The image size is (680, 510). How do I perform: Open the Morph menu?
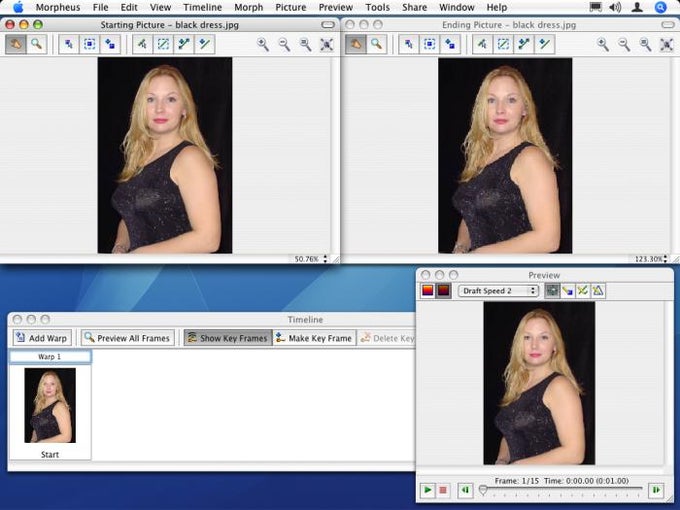(x=248, y=7)
